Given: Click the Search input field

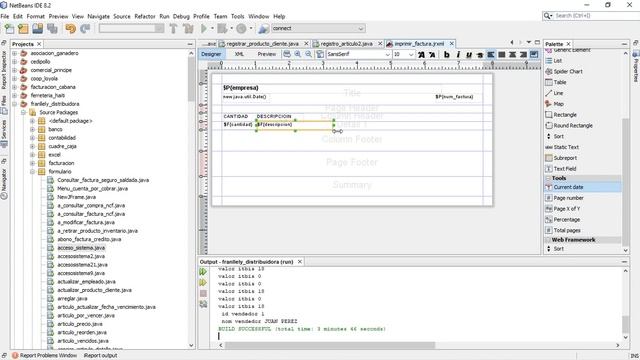Looking at the screenshot, I should 597,16.
